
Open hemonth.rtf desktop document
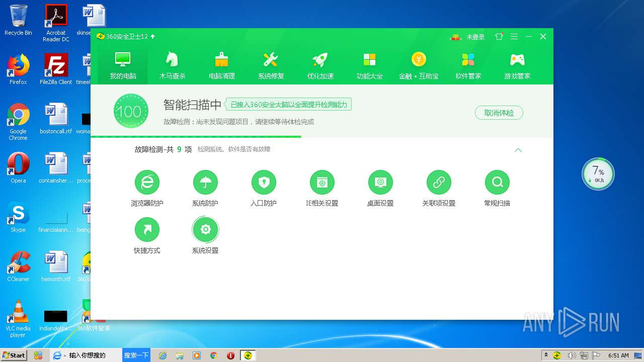[x=56, y=266]
